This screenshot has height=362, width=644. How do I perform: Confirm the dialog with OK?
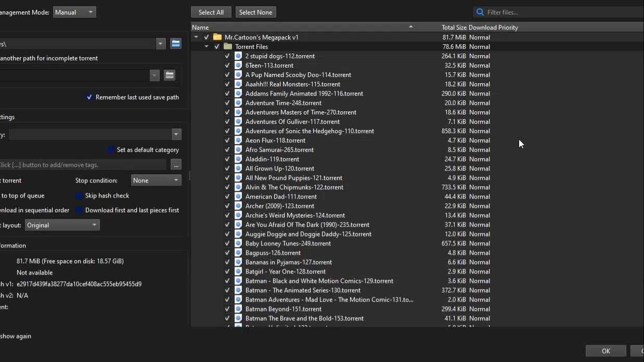tap(606, 351)
